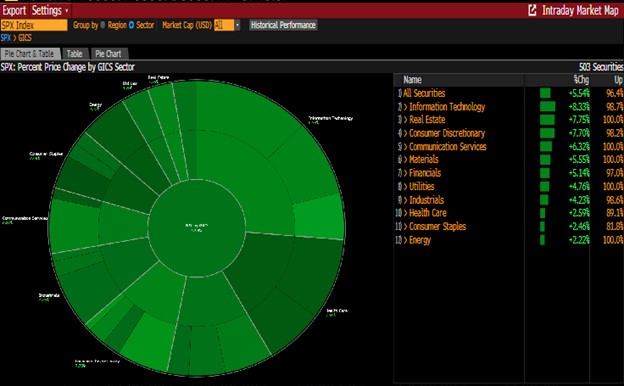
Task: Click the Information Technology pie chart label
Action: click(x=330, y=119)
